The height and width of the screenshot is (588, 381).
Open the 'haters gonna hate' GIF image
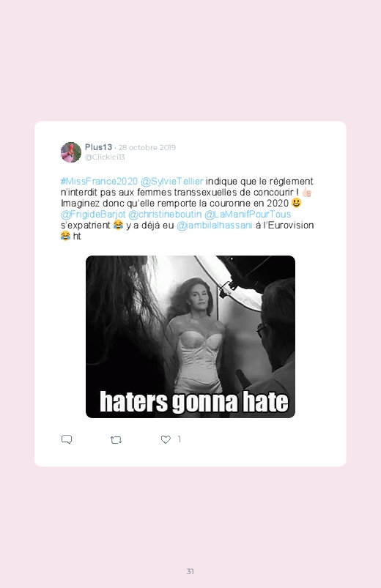click(190, 337)
